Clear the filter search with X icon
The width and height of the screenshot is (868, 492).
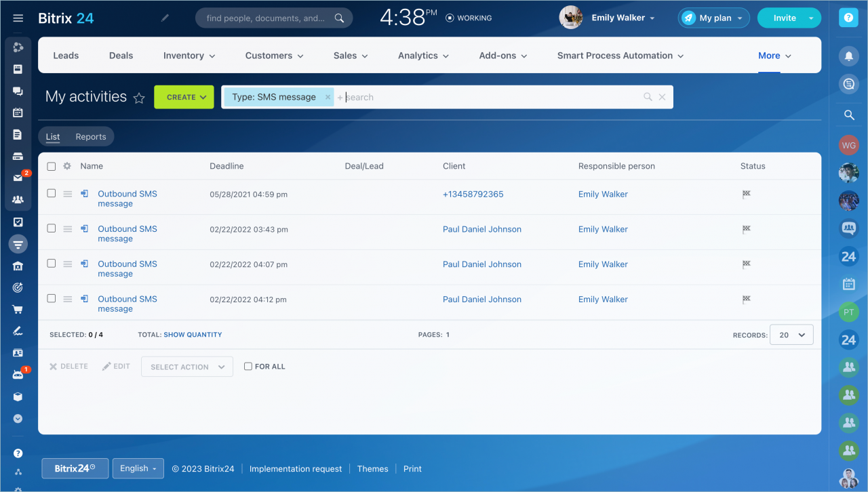click(663, 97)
